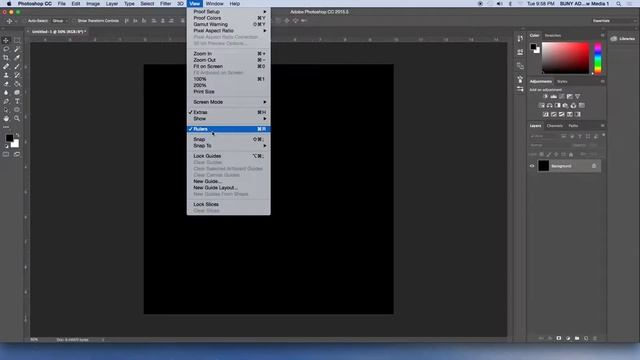Choose Zoom In from View menu
640x360 pixels.
(229, 53)
